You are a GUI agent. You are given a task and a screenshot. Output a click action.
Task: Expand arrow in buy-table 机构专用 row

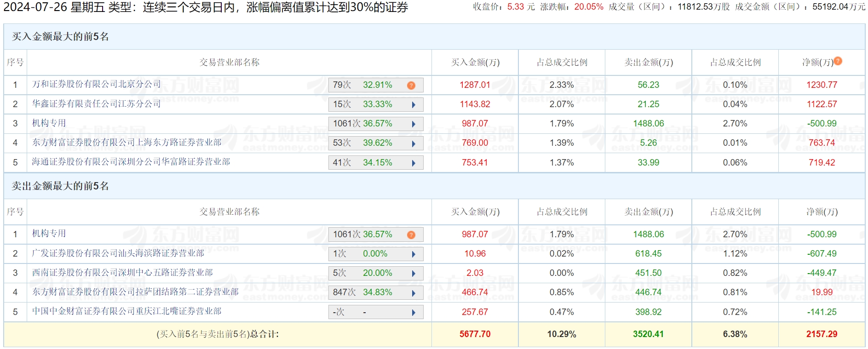(x=414, y=124)
